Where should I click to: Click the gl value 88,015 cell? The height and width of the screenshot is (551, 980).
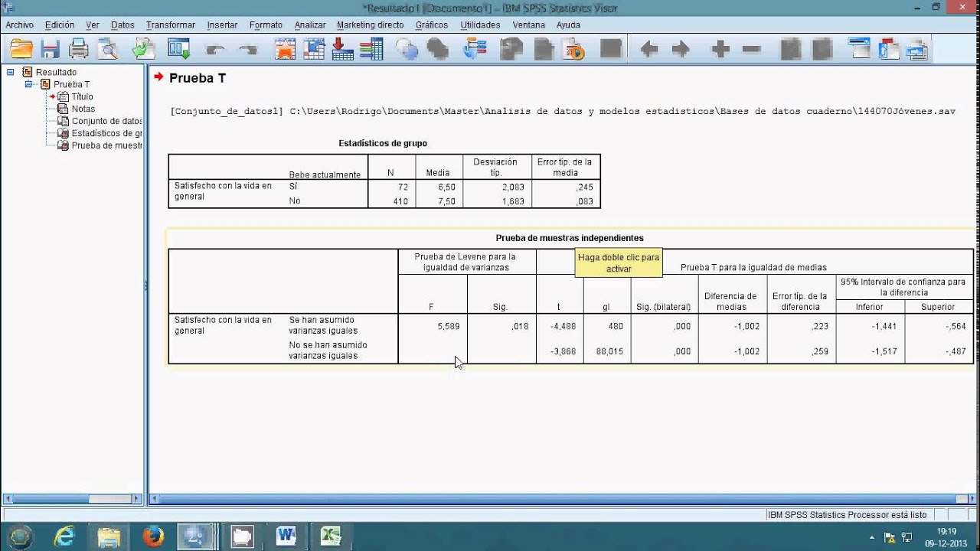[611, 351]
